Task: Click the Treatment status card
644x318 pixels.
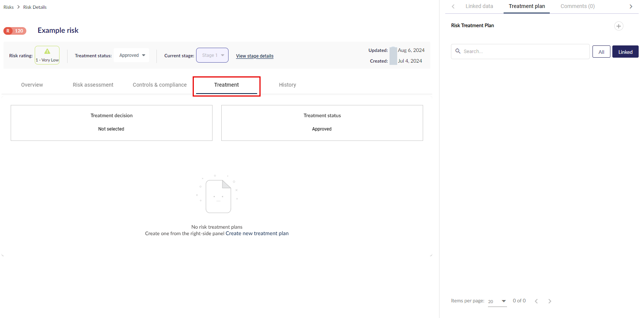Action: pyautogui.click(x=322, y=123)
